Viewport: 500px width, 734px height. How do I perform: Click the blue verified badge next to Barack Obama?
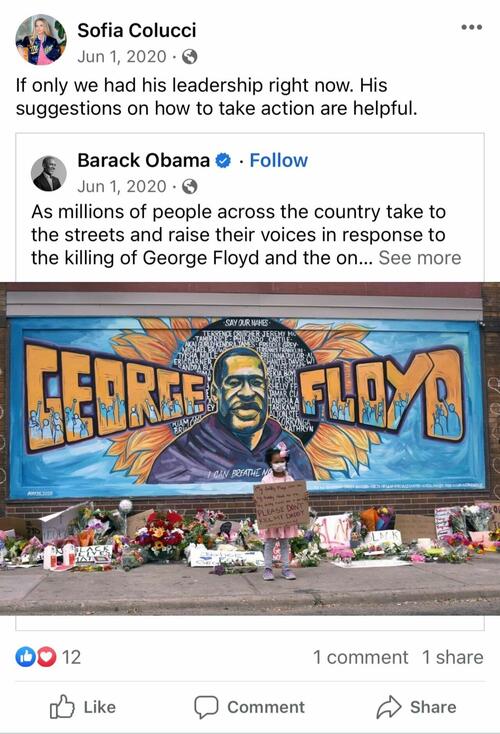tap(223, 161)
